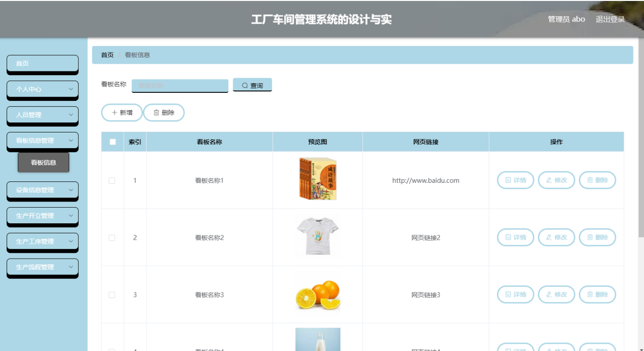Click the trash delete icon for 看板名称3
644x351 pixels.
[590, 294]
